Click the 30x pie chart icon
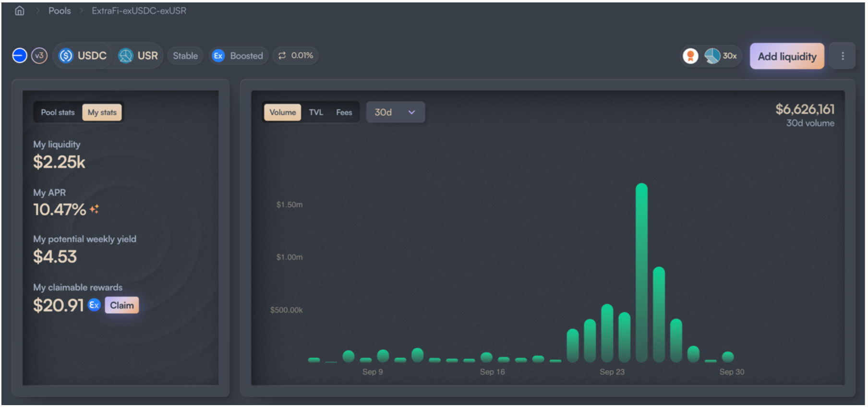Viewport: 868px width, 408px height. pyautogui.click(x=712, y=56)
